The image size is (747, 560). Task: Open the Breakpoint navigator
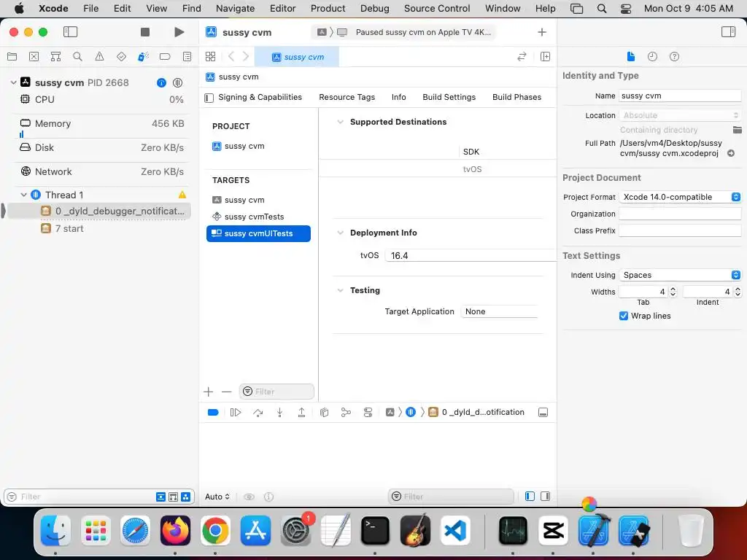[x=165, y=57]
